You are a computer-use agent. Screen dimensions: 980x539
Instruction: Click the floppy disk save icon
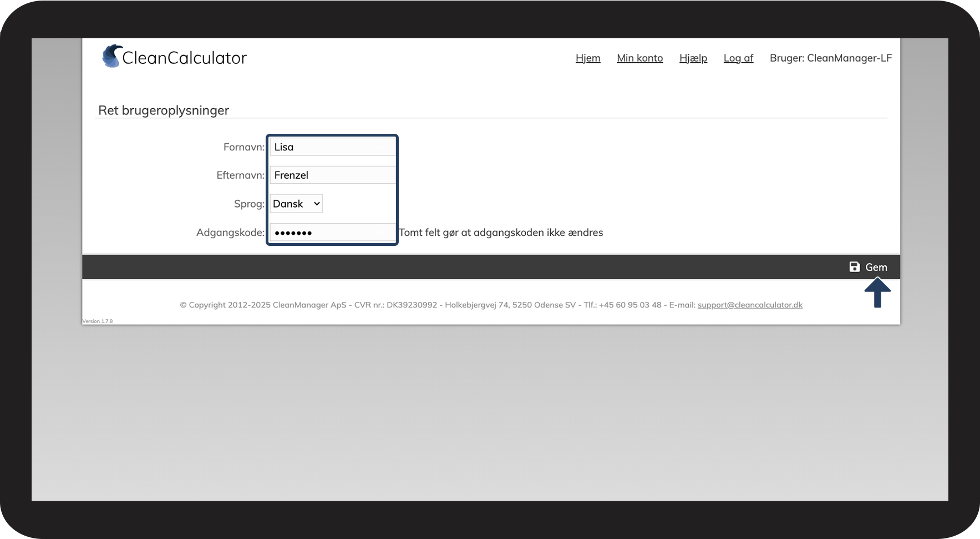(854, 267)
